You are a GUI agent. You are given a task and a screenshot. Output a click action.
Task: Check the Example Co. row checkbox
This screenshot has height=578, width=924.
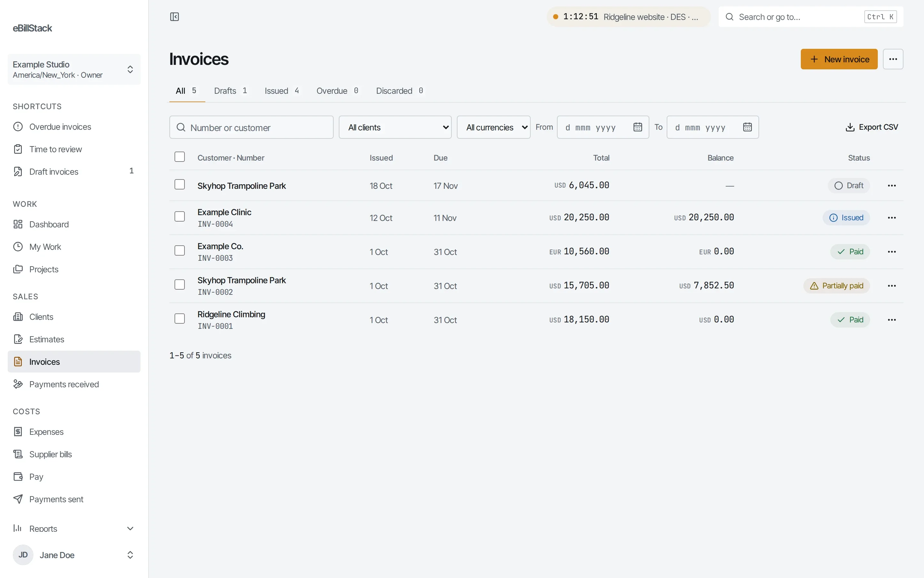click(x=179, y=251)
